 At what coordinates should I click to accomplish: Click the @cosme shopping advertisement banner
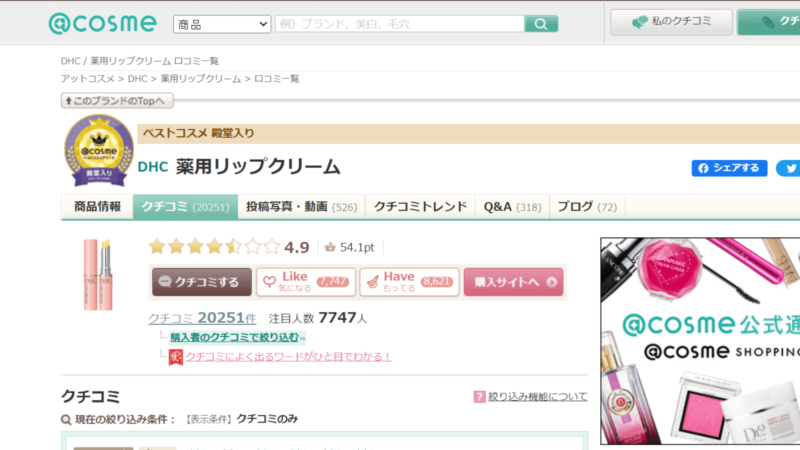(x=700, y=341)
